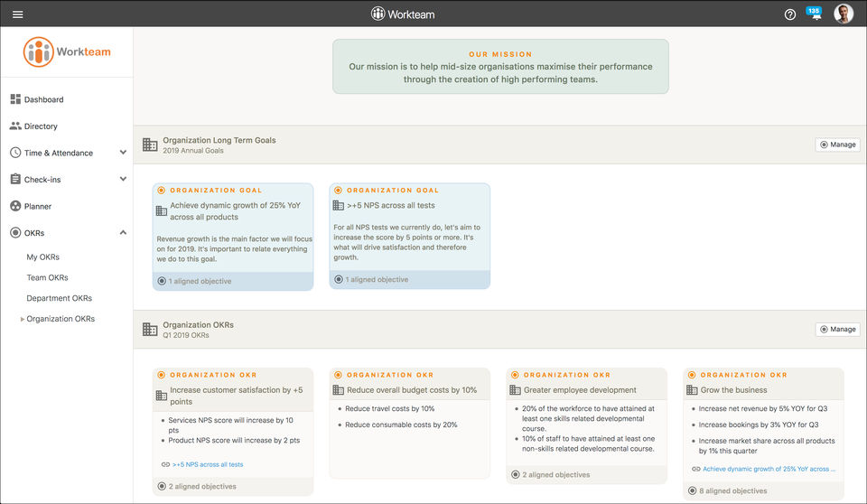Select Increase net revenue by 5% YOY result
Image resolution: width=867 pixels, height=504 pixels.
[763, 409]
